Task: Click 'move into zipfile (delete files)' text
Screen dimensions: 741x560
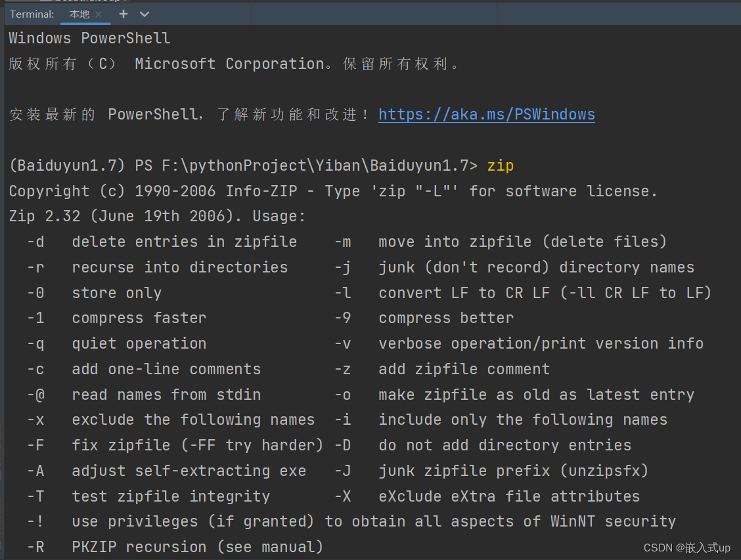Action: click(523, 242)
